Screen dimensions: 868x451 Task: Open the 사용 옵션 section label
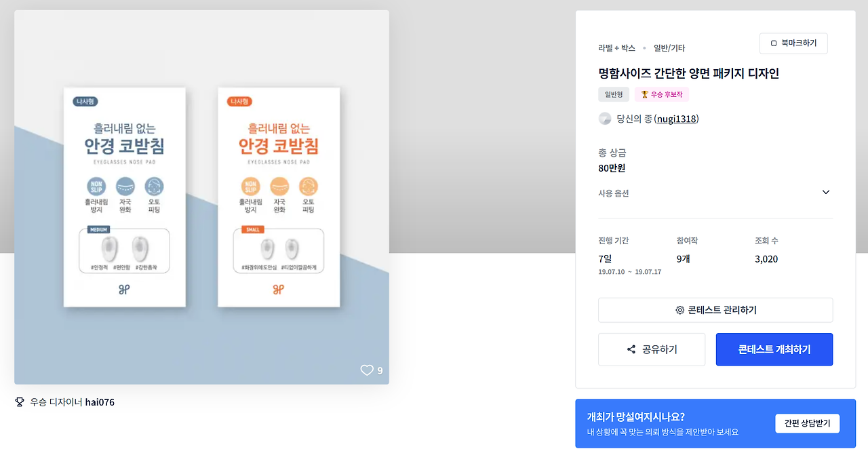coord(614,193)
